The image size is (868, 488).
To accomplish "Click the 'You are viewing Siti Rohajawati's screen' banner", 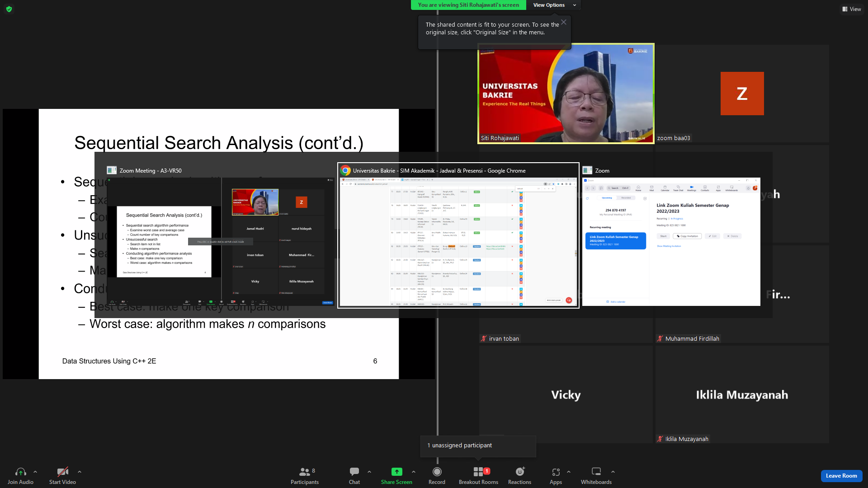I will tap(468, 5).
